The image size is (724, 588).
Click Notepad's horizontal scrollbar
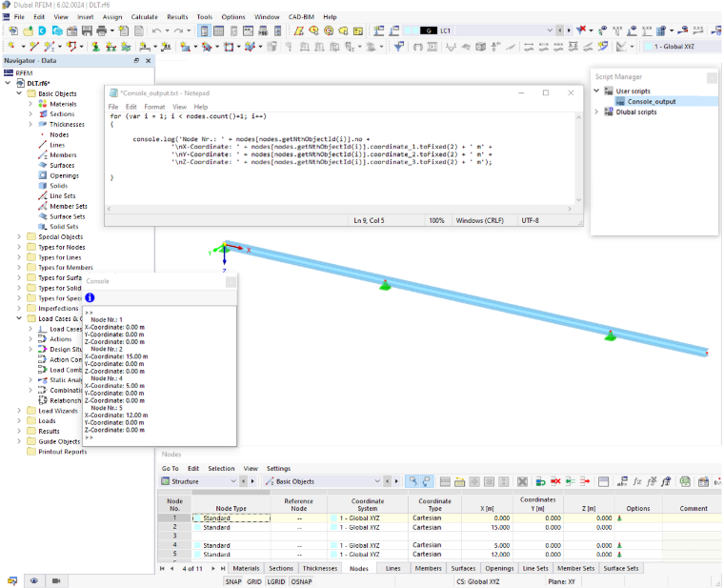(x=339, y=209)
